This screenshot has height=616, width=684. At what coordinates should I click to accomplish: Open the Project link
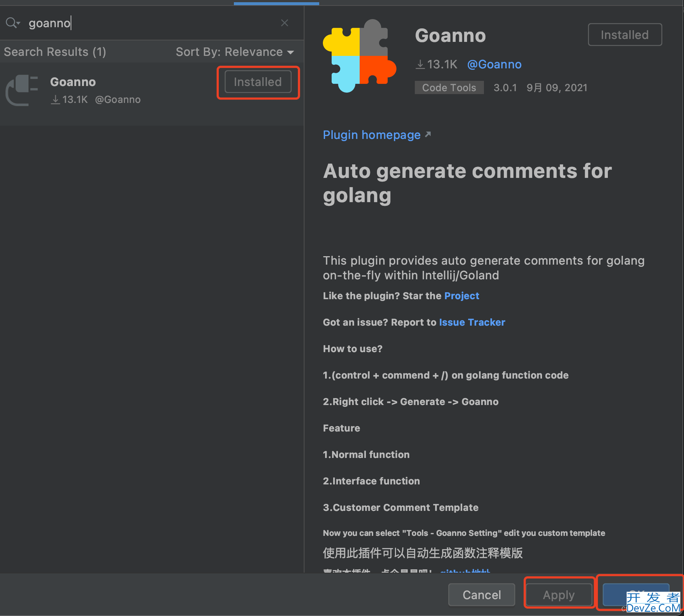coord(462,296)
